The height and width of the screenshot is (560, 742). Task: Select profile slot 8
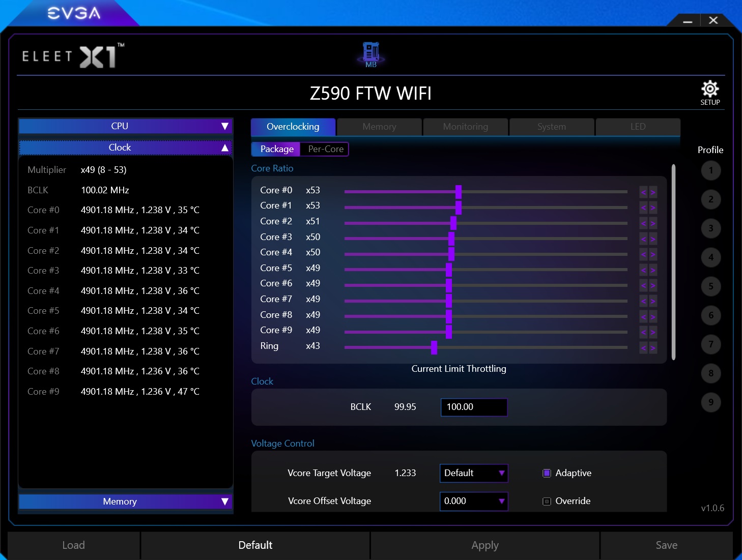pos(711,373)
